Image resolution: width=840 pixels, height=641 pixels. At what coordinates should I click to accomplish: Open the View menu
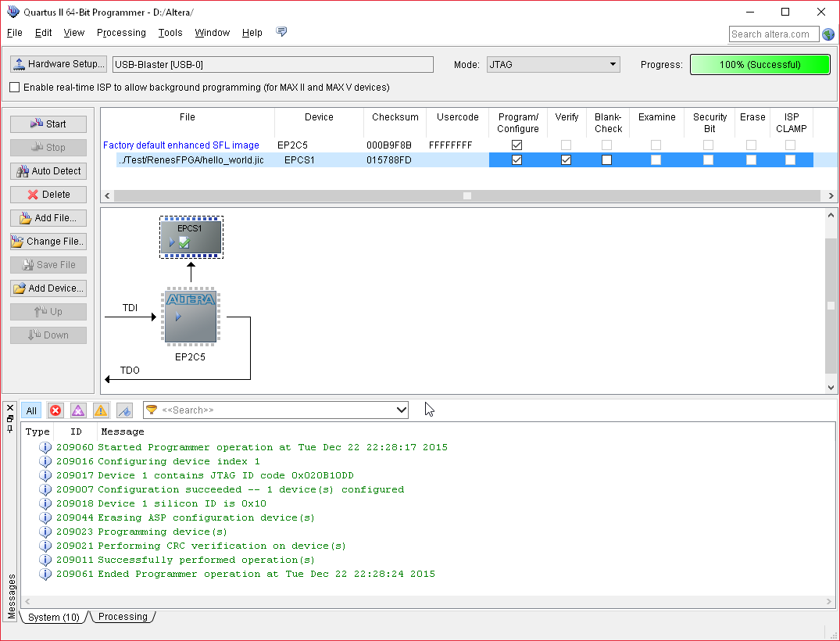point(74,33)
